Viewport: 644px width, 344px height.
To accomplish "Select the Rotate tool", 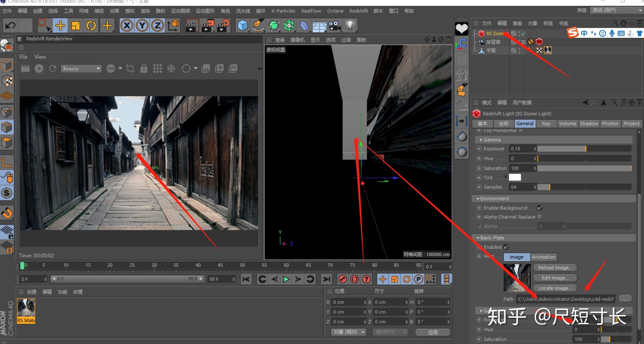I will point(91,25).
